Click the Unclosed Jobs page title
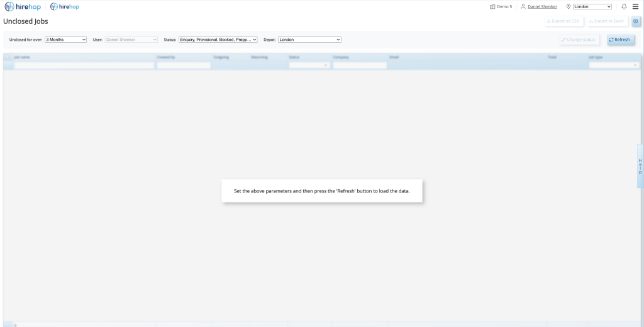Screen dimensions: 644x327 pyautogui.click(x=25, y=21)
